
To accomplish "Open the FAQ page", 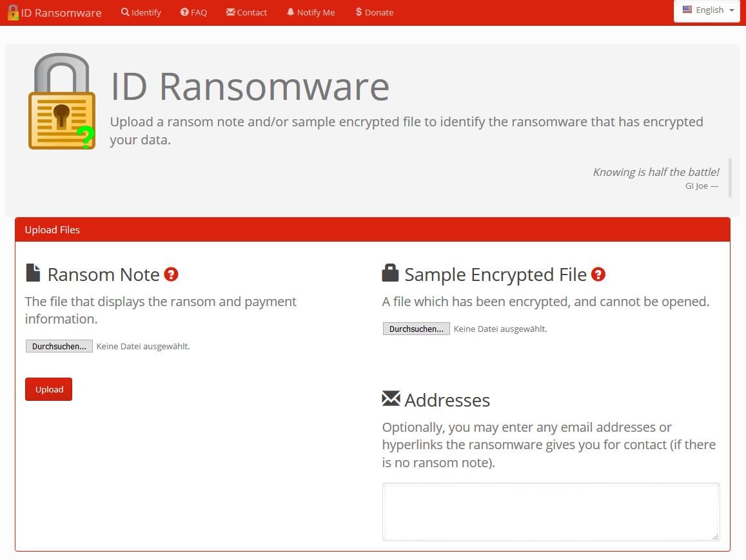I will [193, 12].
